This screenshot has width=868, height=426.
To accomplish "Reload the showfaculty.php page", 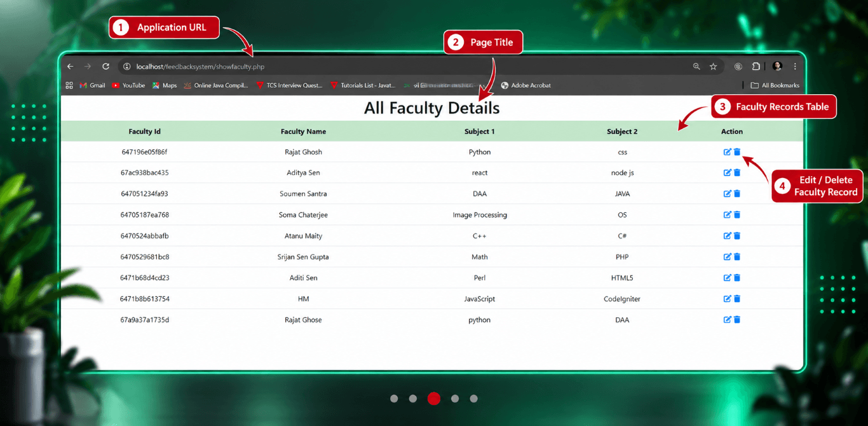I will (105, 67).
